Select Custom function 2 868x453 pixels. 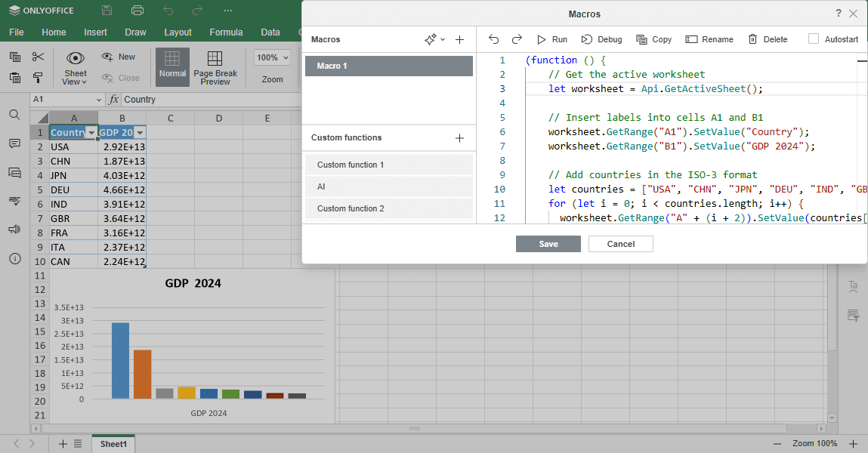coord(389,208)
